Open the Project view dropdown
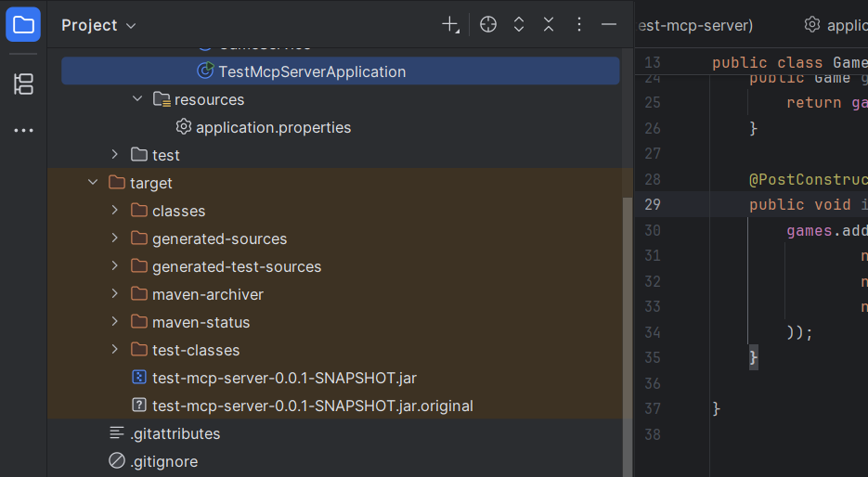868x477 pixels. (98, 25)
